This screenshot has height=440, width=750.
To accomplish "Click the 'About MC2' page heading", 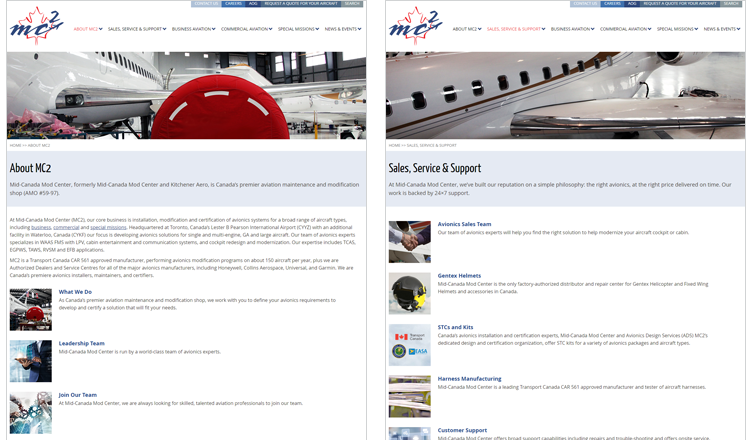I will coord(30,168).
